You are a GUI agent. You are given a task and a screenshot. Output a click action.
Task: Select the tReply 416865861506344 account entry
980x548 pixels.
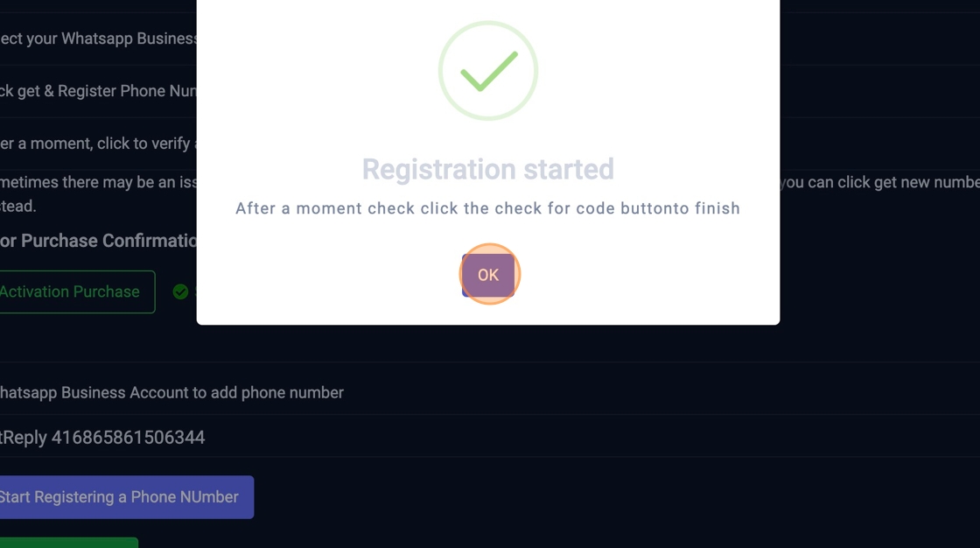coord(102,438)
